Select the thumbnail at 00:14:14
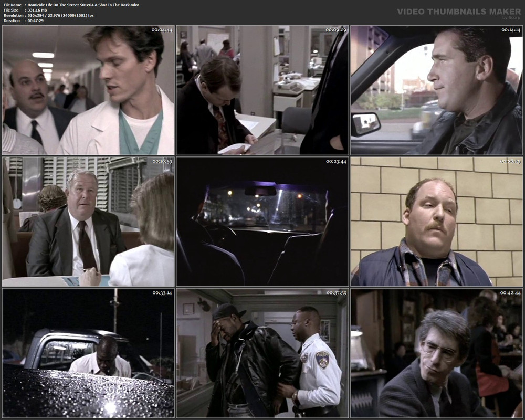525x420 pixels. (x=437, y=90)
